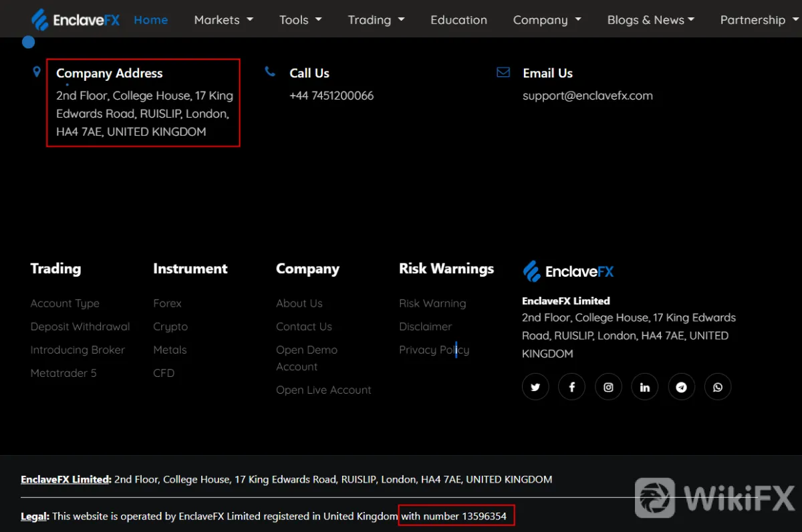Open the Privacy Policy link

pyautogui.click(x=434, y=350)
